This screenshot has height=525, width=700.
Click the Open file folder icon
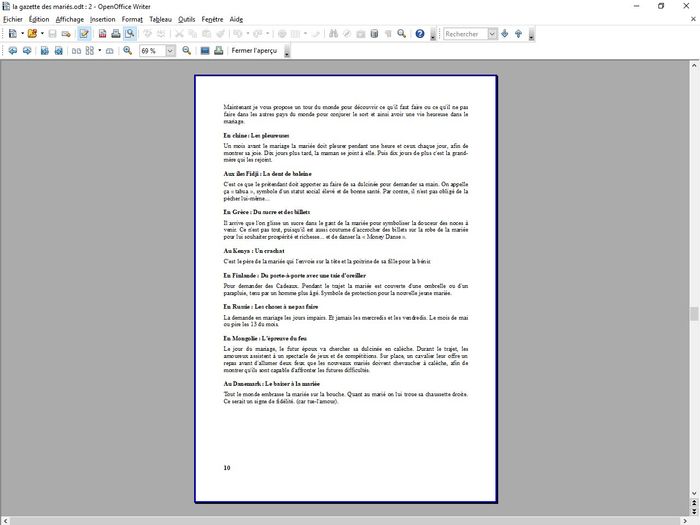32,33
